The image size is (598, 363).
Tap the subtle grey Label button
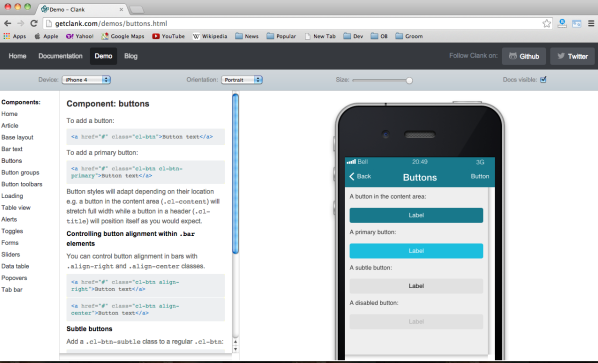(x=416, y=286)
